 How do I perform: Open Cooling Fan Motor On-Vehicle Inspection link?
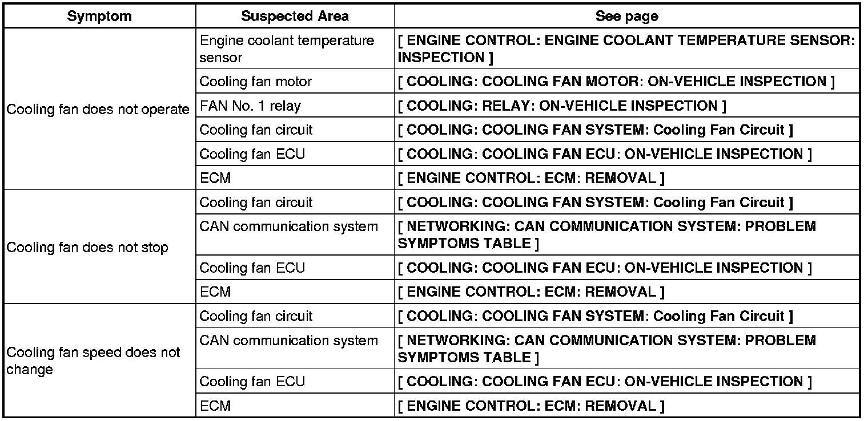tap(616, 82)
